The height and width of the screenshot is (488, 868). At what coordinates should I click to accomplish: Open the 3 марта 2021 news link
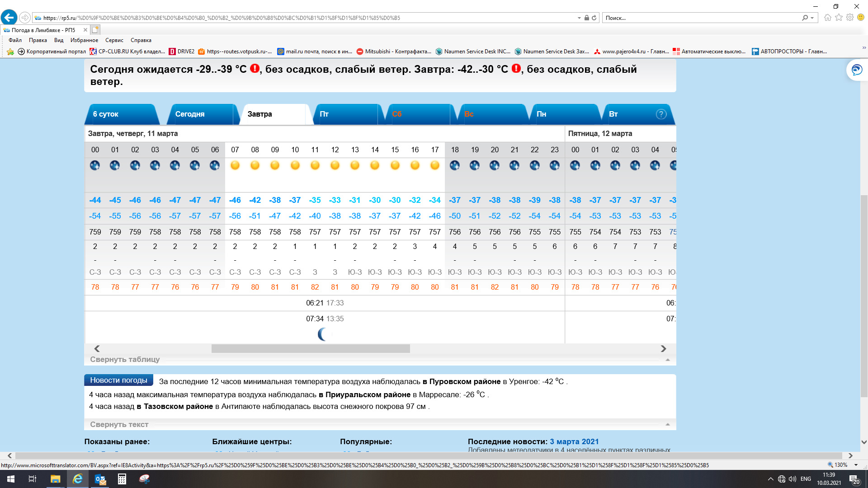click(574, 441)
